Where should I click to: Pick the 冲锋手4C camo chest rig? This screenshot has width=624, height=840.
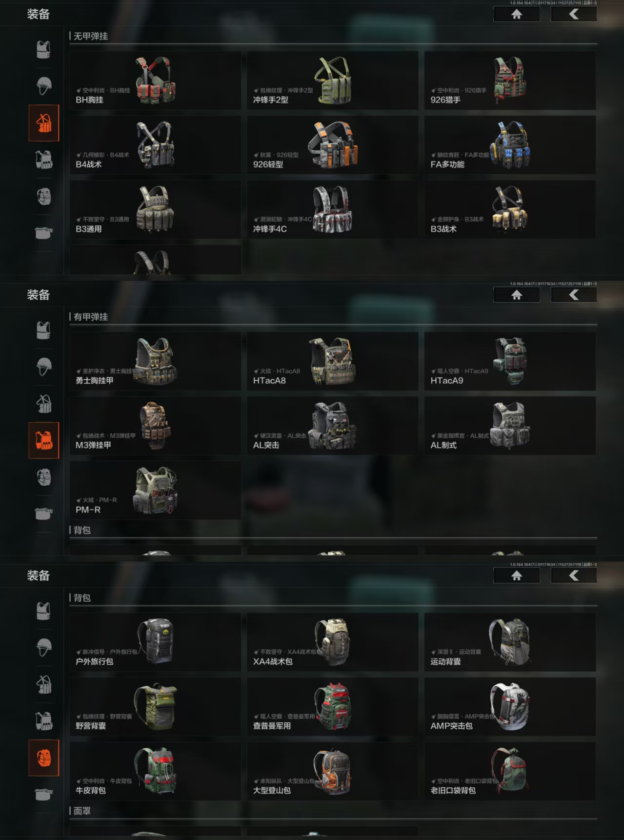[x=333, y=209]
